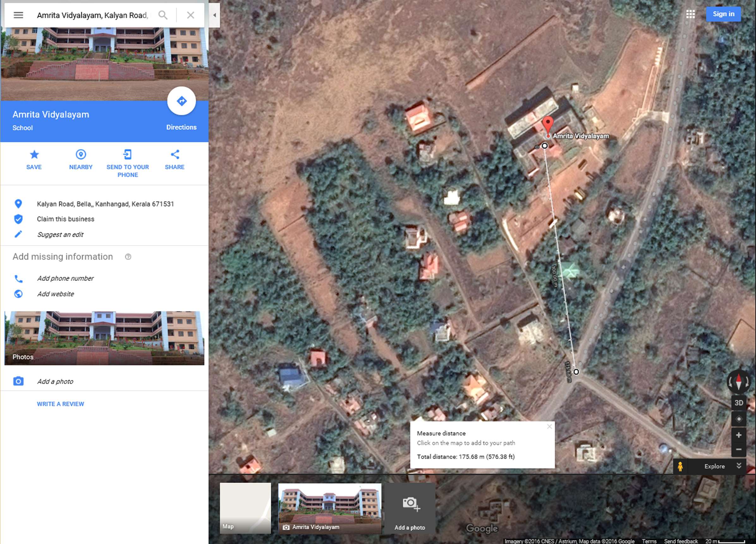Click the Total distance: 175.68 m text
Screen dimensions: 756x544
[466, 456]
